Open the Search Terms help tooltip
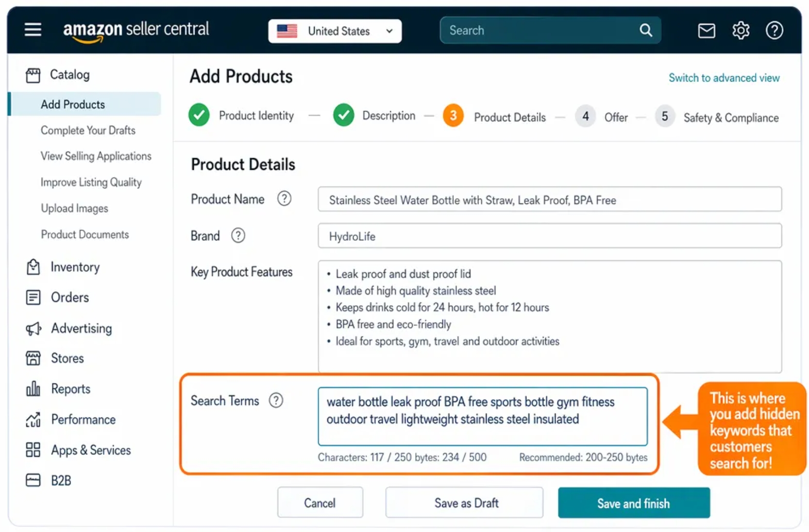 [276, 400]
